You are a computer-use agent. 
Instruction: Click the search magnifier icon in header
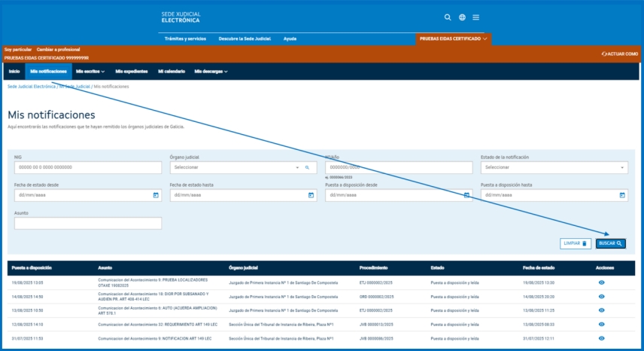click(448, 17)
